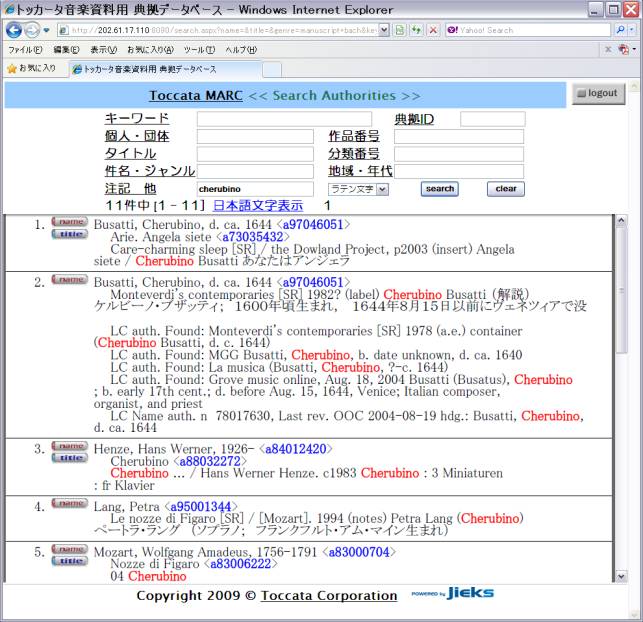643x622 pixels.
Task: Click the results list scrollbar thumb
Action: point(621,290)
